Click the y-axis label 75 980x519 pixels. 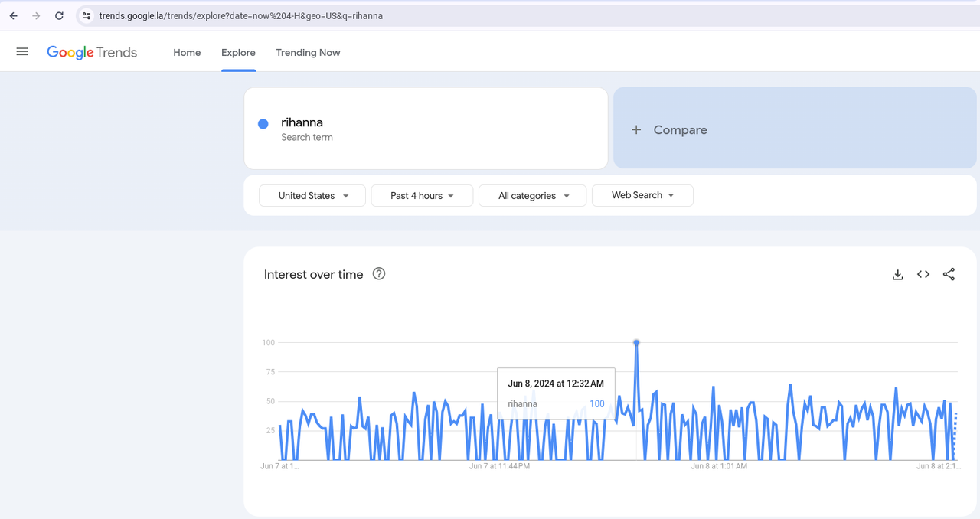[269, 372]
